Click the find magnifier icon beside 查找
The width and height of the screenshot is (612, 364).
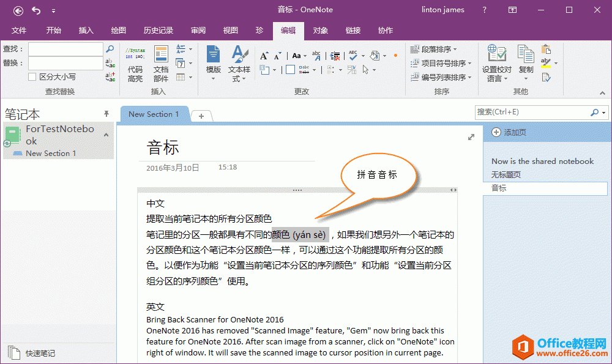click(110, 49)
